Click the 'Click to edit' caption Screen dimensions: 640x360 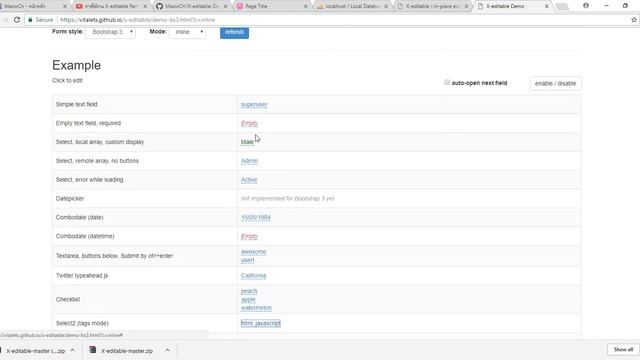tap(67, 80)
